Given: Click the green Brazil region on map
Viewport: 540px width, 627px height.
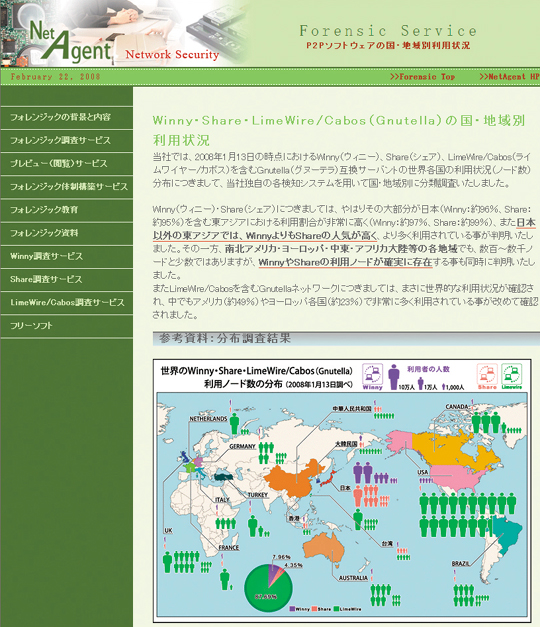Looking at the screenshot, I should [x=507, y=534].
